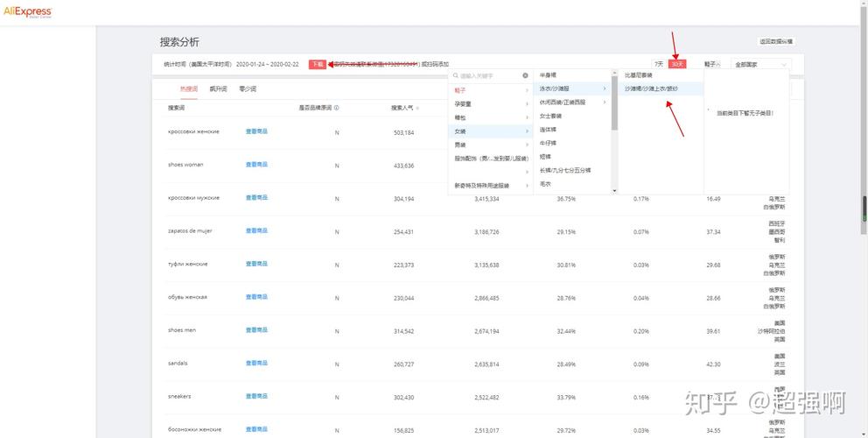The width and height of the screenshot is (868, 438).
Task: Click the red 下载 download button
Action: pyautogui.click(x=318, y=64)
